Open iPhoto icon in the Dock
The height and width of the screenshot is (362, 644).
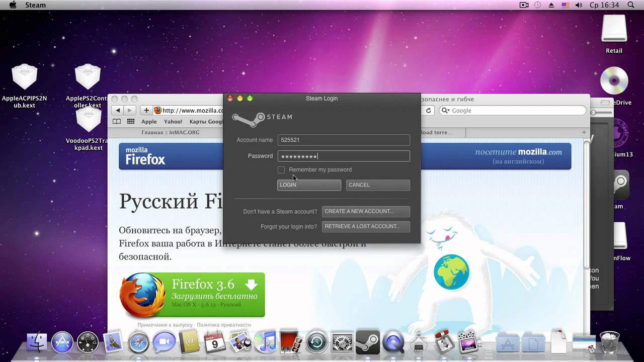tap(240, 342)
